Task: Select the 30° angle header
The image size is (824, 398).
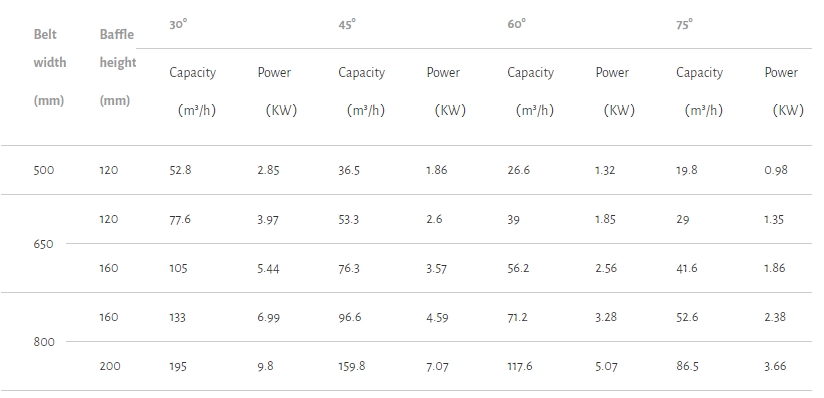Action: pyautogui.click(x=178, y=24)
